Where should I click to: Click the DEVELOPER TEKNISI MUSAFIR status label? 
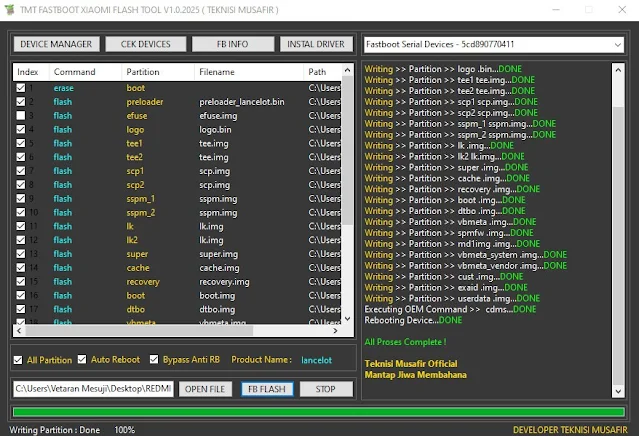pyautogui.click(x=570, y=430)
